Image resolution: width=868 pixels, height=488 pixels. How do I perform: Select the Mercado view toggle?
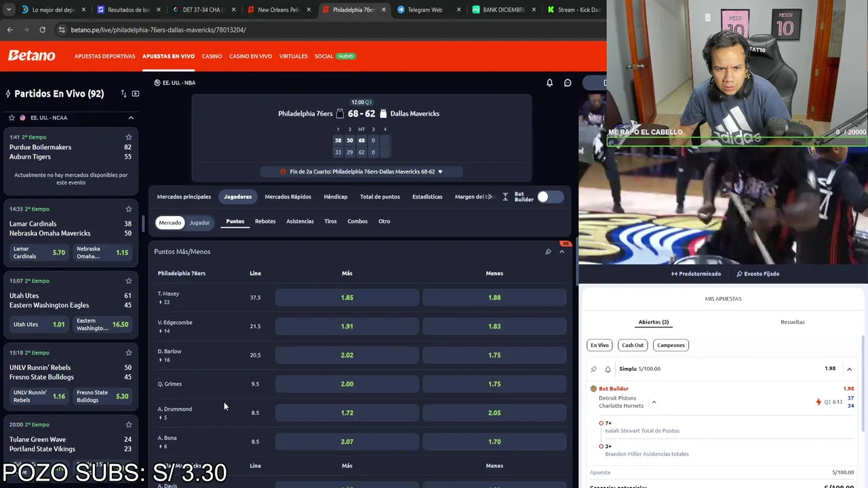(170, 222)
